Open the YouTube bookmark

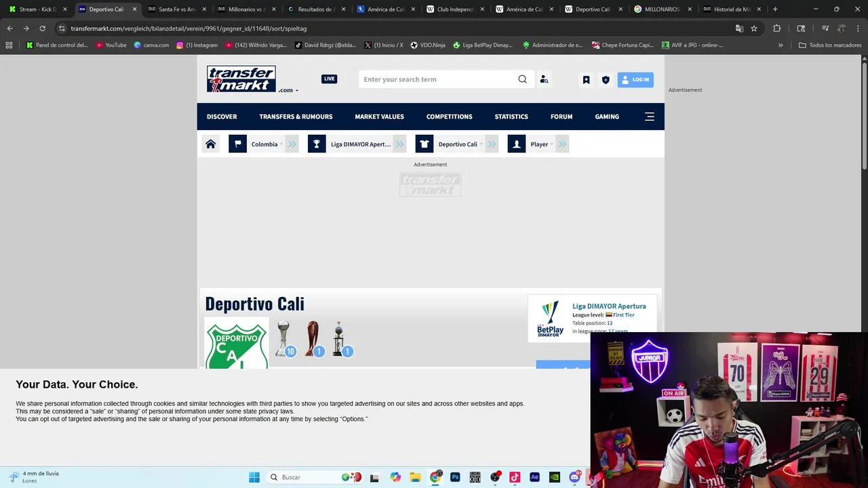111,45
